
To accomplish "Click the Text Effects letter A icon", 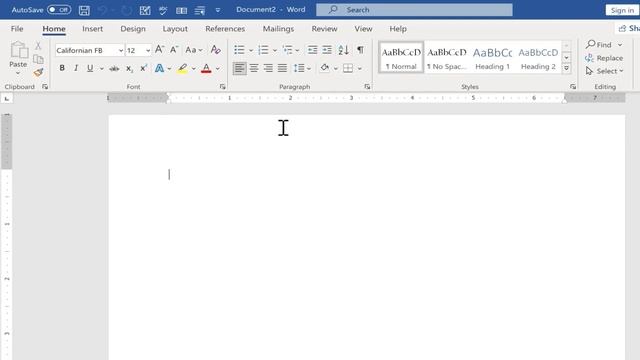I will click(159, 68).
